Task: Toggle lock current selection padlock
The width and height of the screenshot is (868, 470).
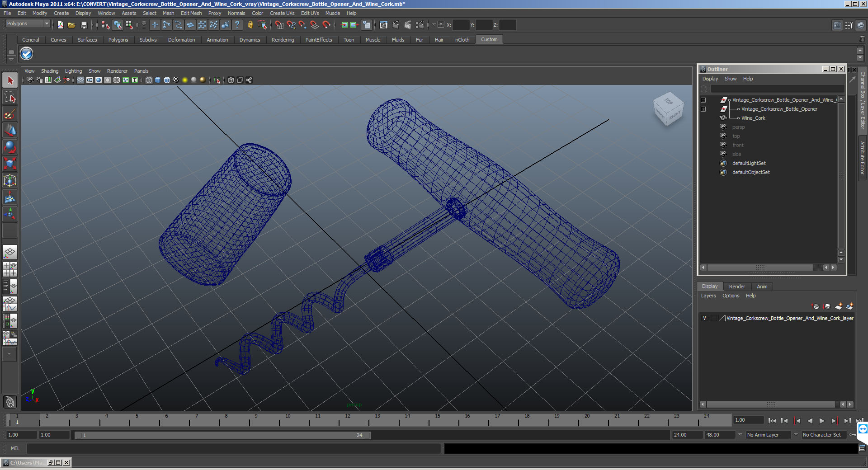Action: coord(250,25)
